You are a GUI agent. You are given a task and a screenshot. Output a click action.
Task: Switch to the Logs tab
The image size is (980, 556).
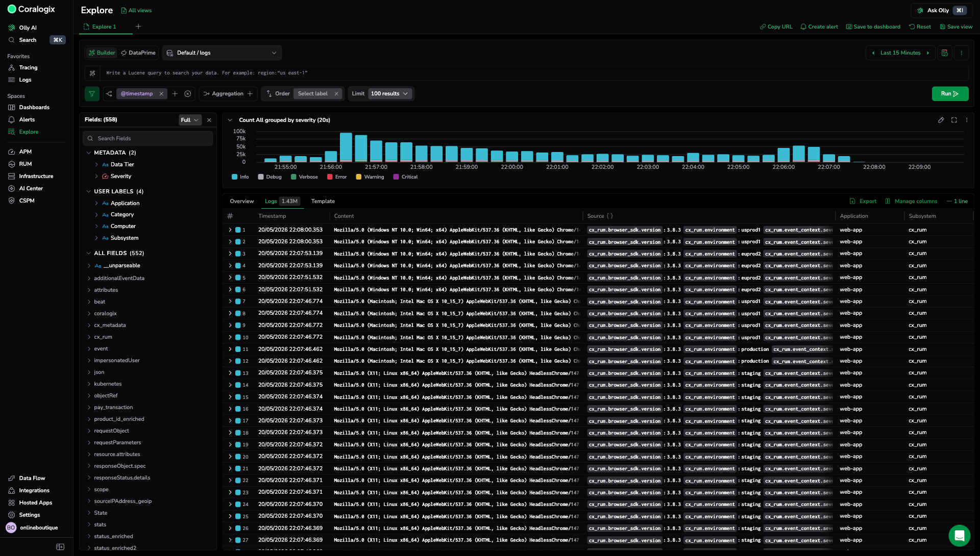tap(281, 201)
